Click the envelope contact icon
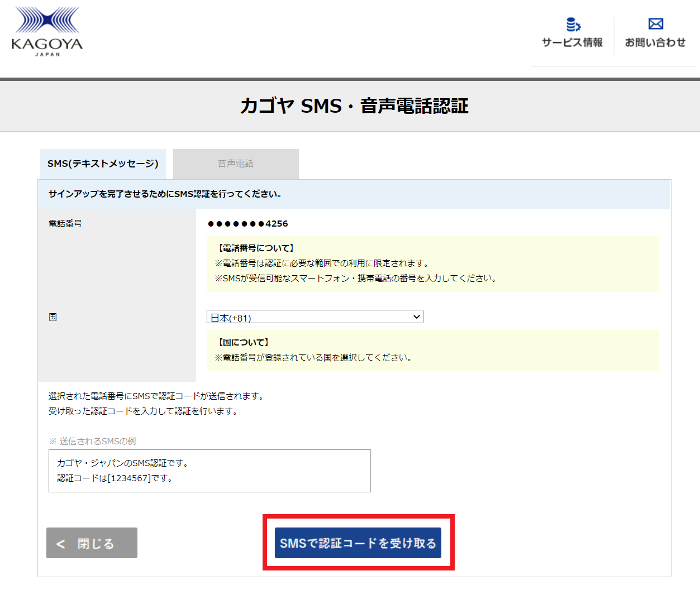Image resolution: width=700 pixels, height=609 pixels. (655, 24)
